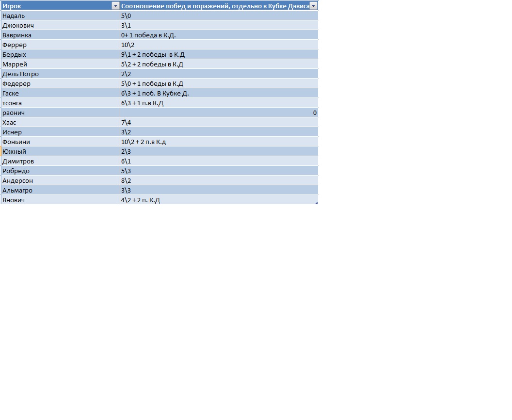Click the cell 5\0 + 1 победы в К.Д

tap(219, 83)
